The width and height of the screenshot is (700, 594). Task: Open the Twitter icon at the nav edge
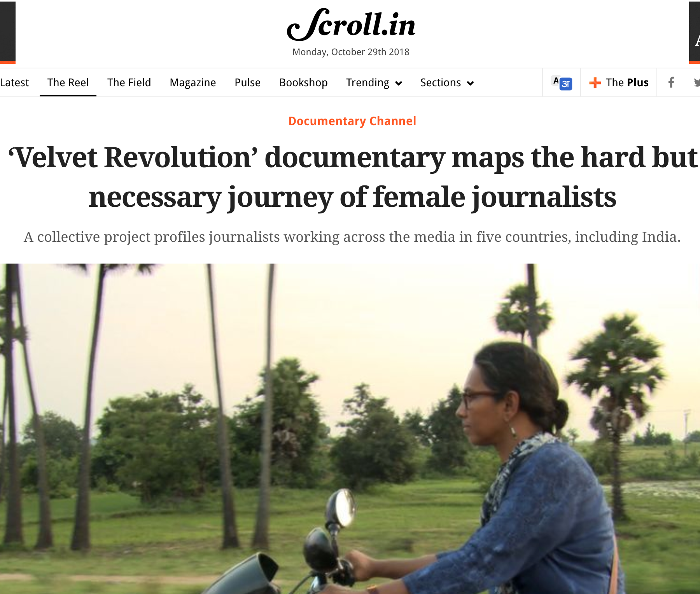pos(697,82)
